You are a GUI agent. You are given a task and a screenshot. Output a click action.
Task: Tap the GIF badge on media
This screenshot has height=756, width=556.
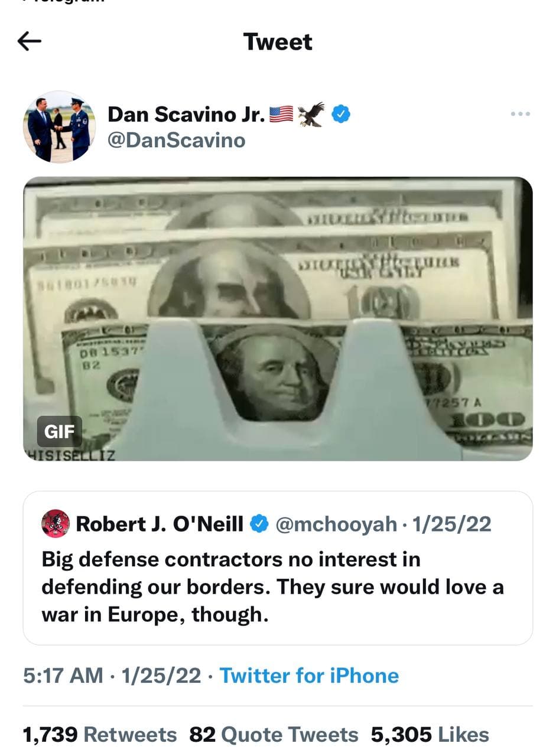(59, 432)
